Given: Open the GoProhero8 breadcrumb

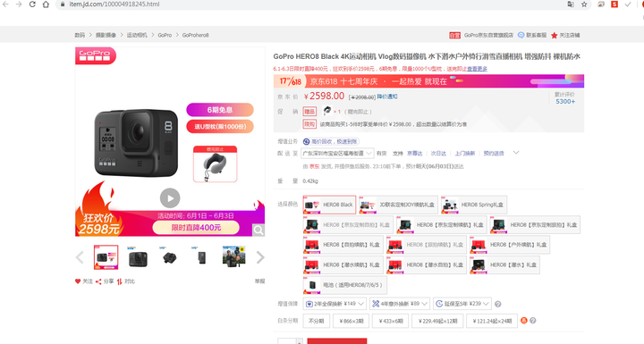Looking at the screenshot, I should (x=196, y=36).
